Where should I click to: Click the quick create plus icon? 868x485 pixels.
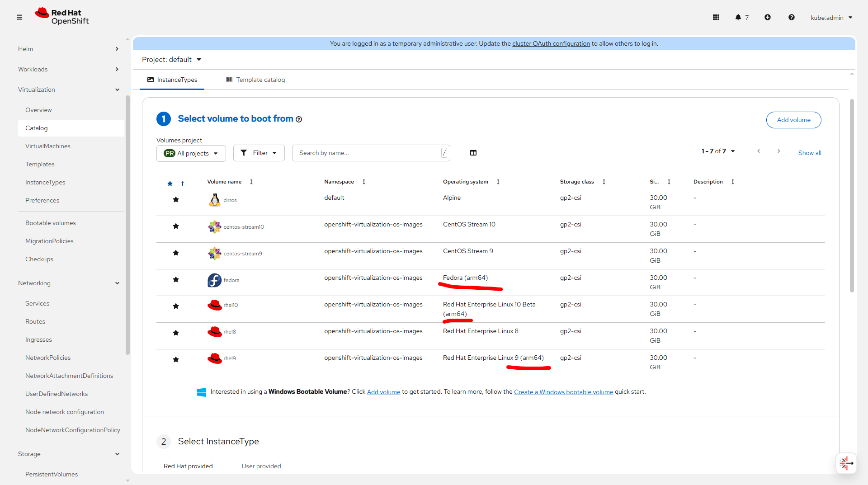[x=768, y=18]
